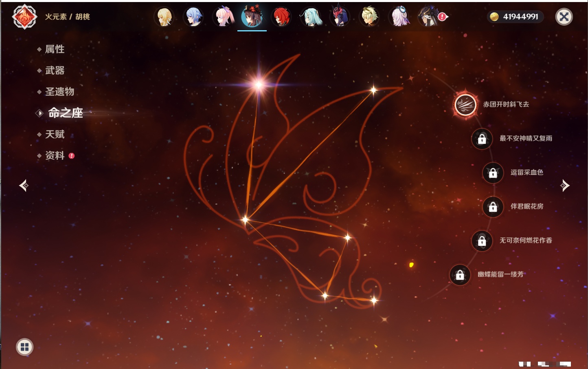Viewport: 588px width, 369px height.
Task: Open the 资料 profile menu
Action: 55,155
